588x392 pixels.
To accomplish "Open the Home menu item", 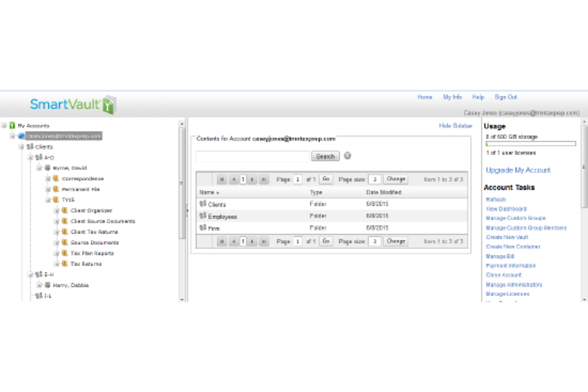I will coord(425,97).
